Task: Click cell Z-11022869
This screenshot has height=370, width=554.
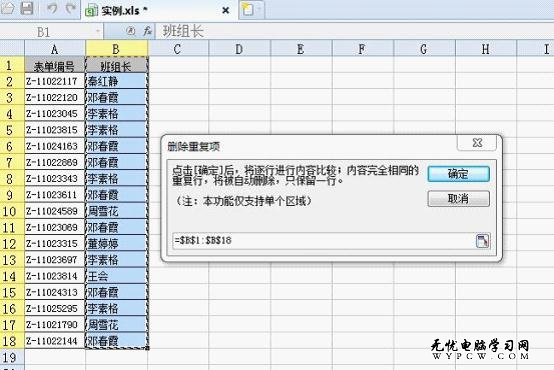Action: pyautogui.click(x=55, y=163)
